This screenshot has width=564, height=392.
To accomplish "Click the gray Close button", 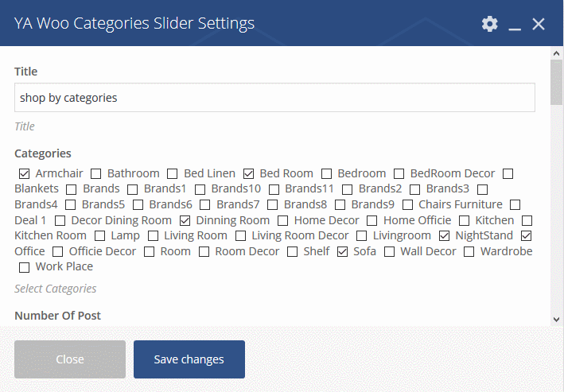I will (70, 359).
